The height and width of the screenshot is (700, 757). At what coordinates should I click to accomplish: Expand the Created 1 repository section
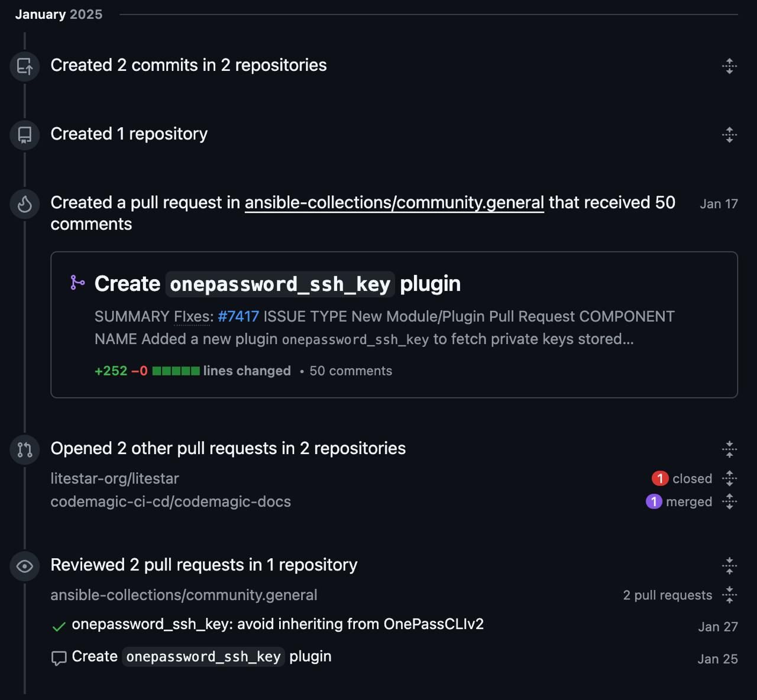729,135
